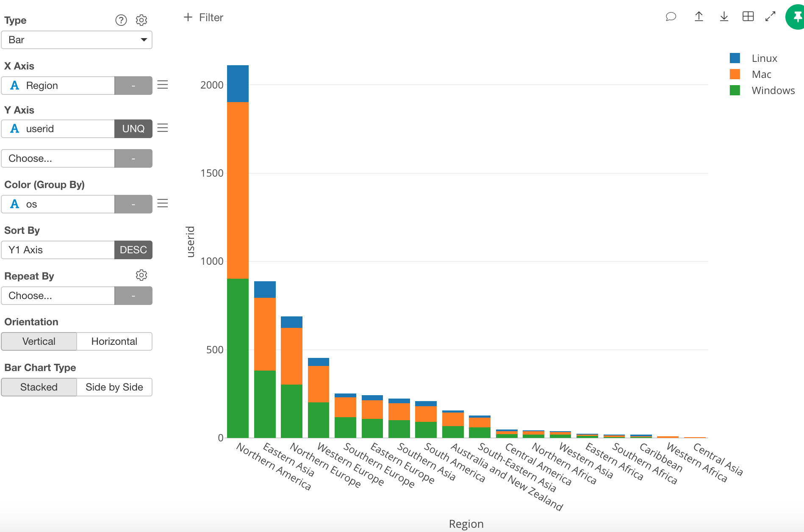Click the download arrow icon
The width and height of the screenshot is (804, 532).
(x=724, y=17)
